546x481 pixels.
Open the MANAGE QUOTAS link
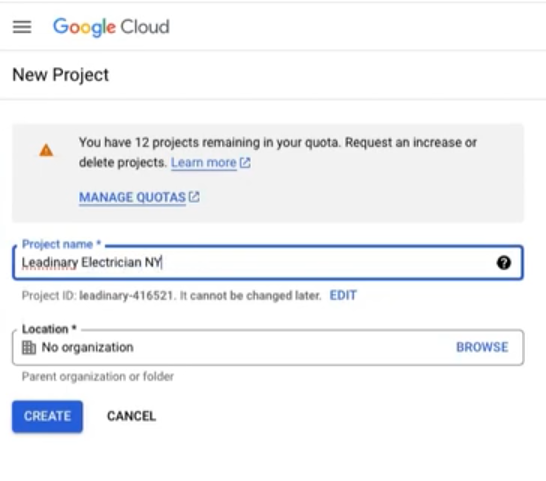(132, 197)
